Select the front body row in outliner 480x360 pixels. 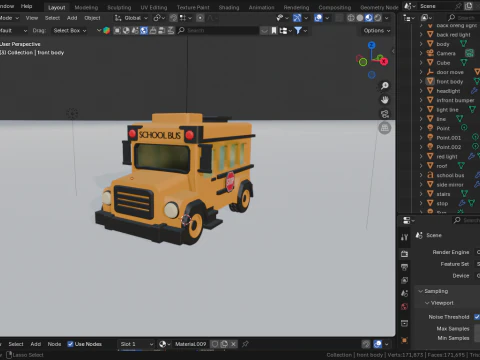[x=450, y=81]
